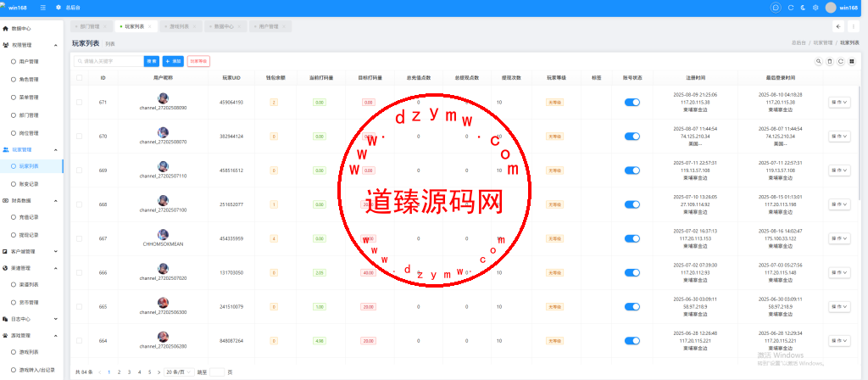
Task: Check the row checkbox for ID 671
Action: 79,102
